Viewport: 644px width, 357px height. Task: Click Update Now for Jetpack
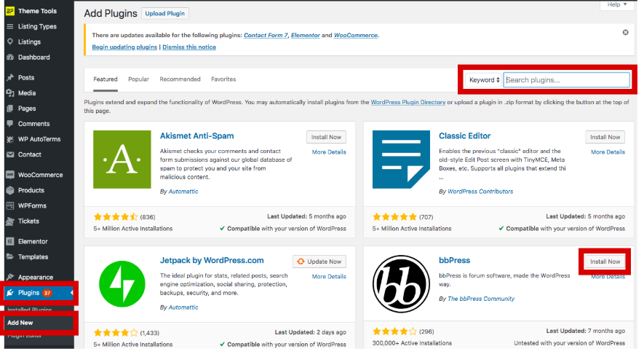[319, 262]
